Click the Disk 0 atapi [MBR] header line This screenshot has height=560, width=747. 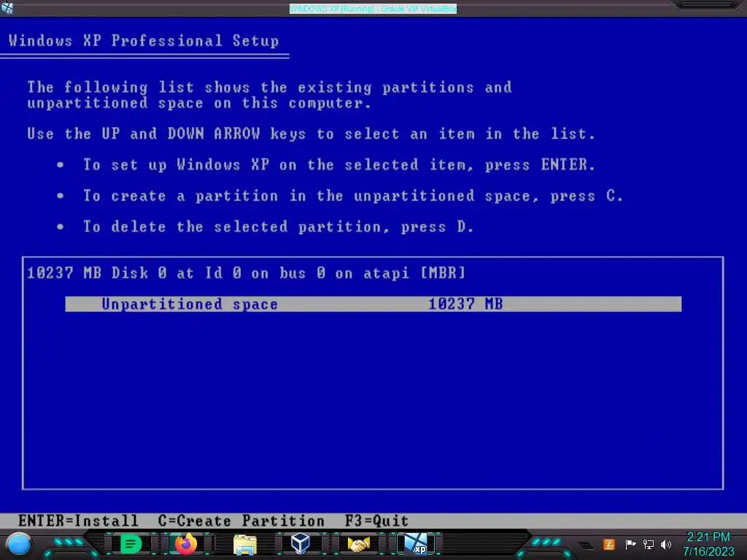tap(246, 273)
